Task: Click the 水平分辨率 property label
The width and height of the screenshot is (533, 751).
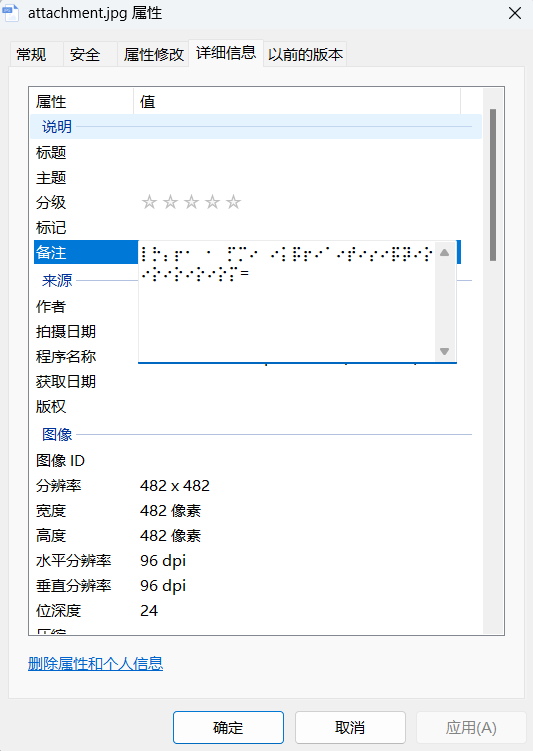Action: [73, 560]
